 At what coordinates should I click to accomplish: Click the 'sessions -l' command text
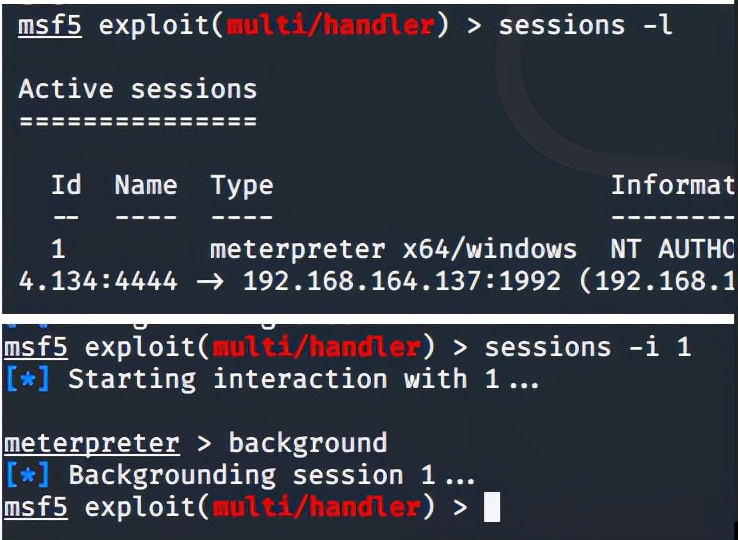pos(585,25)
